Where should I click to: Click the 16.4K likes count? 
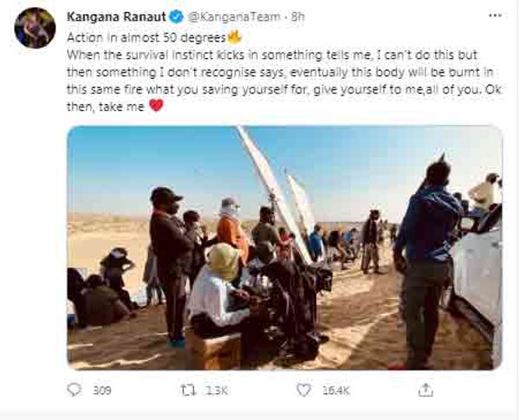point(336,391)
